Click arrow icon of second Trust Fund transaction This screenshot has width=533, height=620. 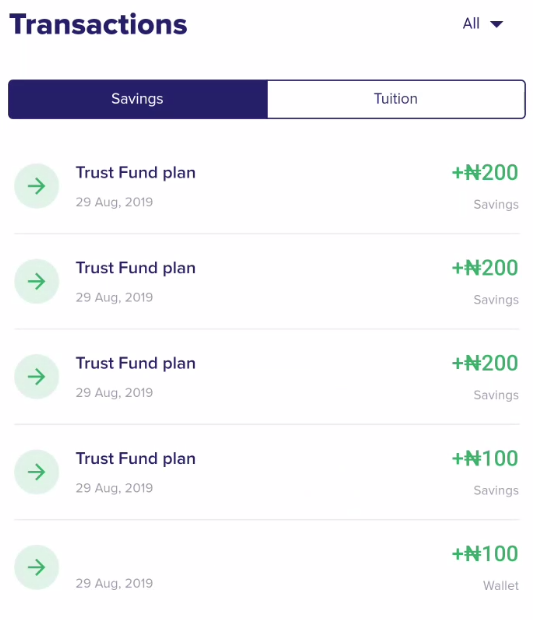[37, 281]
